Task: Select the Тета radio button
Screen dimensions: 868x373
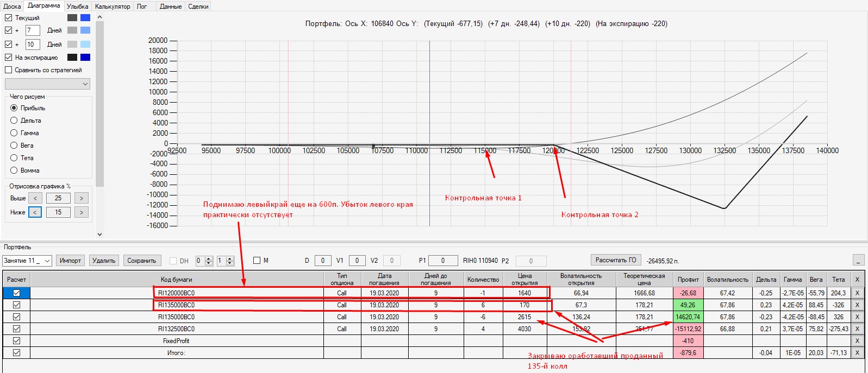Action: click(14, 158)
